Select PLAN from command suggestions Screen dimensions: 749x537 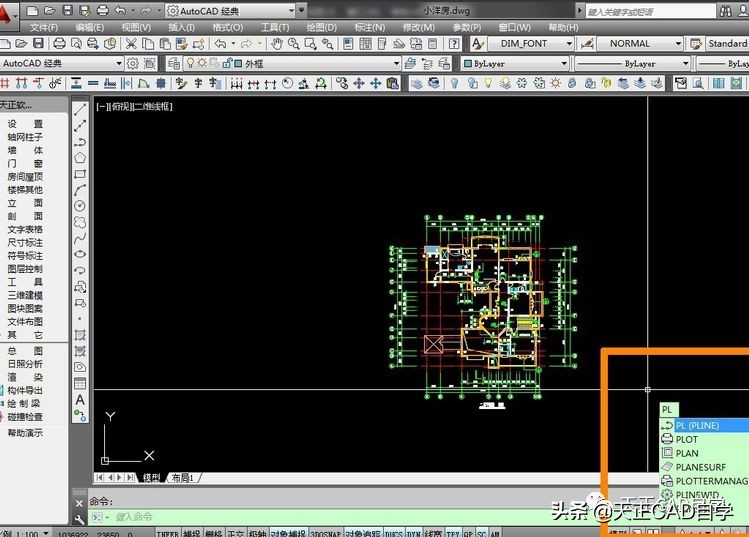point(704,453)
